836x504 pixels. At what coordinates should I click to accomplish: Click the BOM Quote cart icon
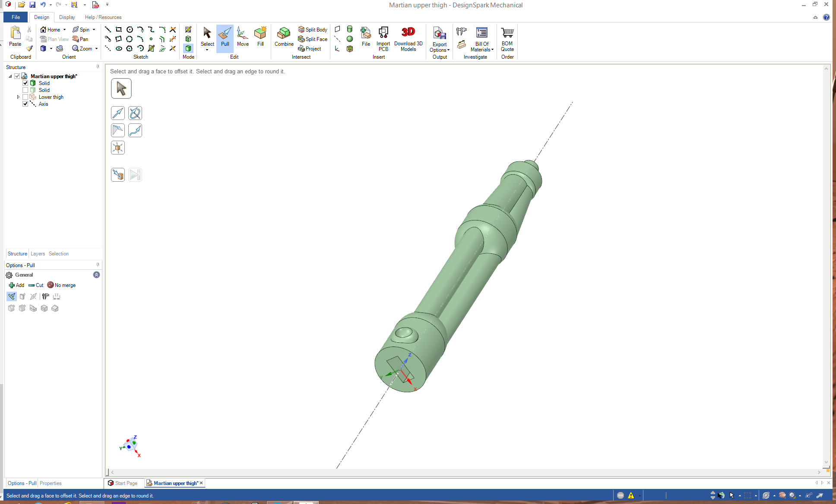tap(507, 33)
